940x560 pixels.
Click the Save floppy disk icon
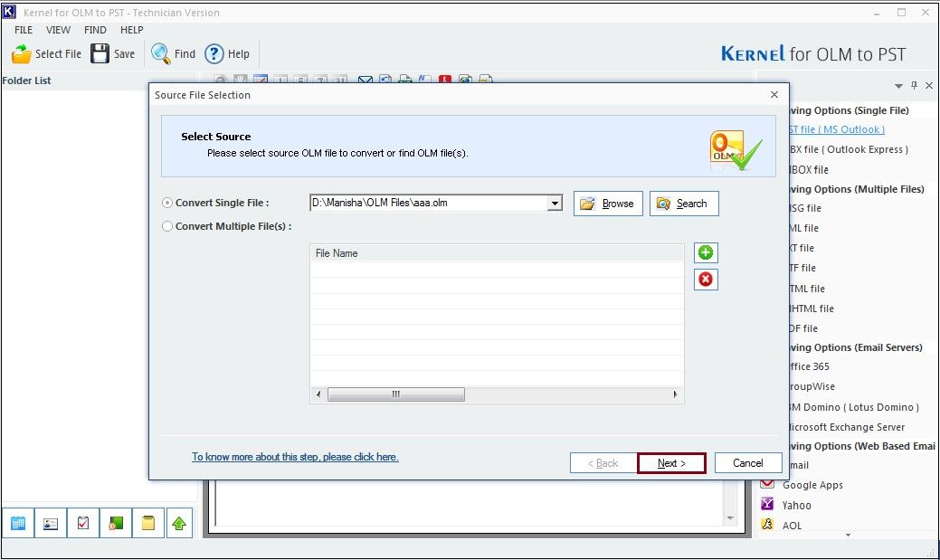coord(100,53)
